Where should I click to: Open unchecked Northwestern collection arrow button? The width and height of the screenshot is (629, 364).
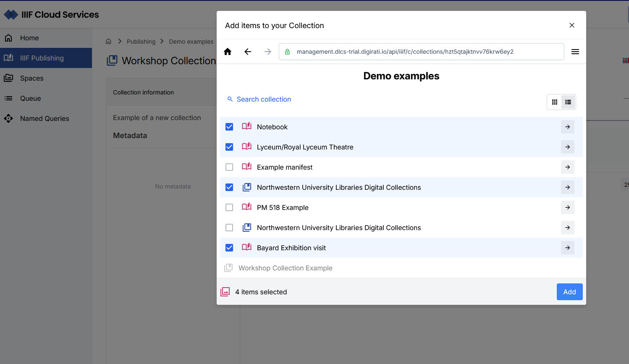(x=568, y=228)
